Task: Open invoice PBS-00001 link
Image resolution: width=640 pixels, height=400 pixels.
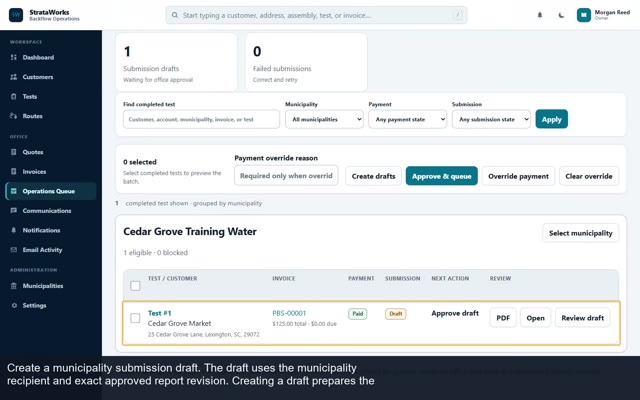Action: tap(289, 313)
